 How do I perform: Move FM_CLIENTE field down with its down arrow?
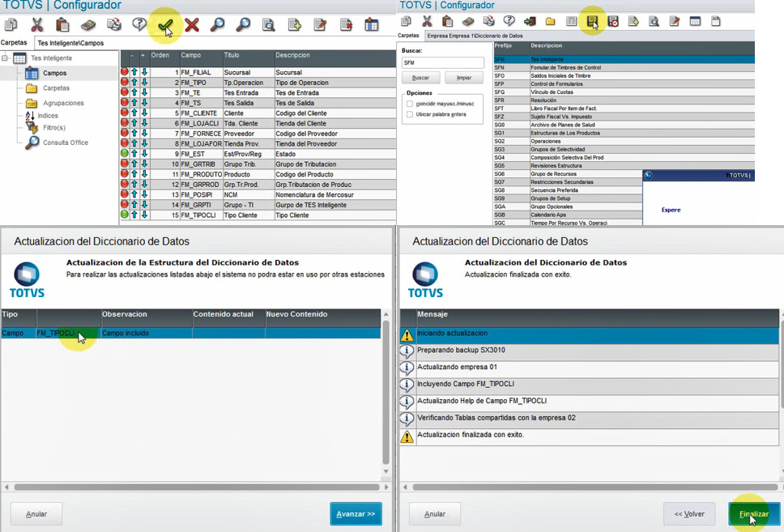tap(144, 113)
